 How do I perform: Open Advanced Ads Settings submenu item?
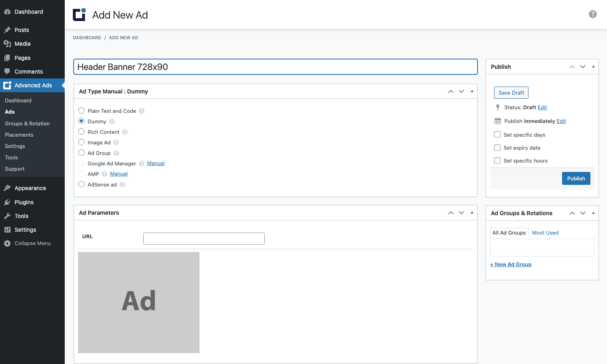(15, 146)
